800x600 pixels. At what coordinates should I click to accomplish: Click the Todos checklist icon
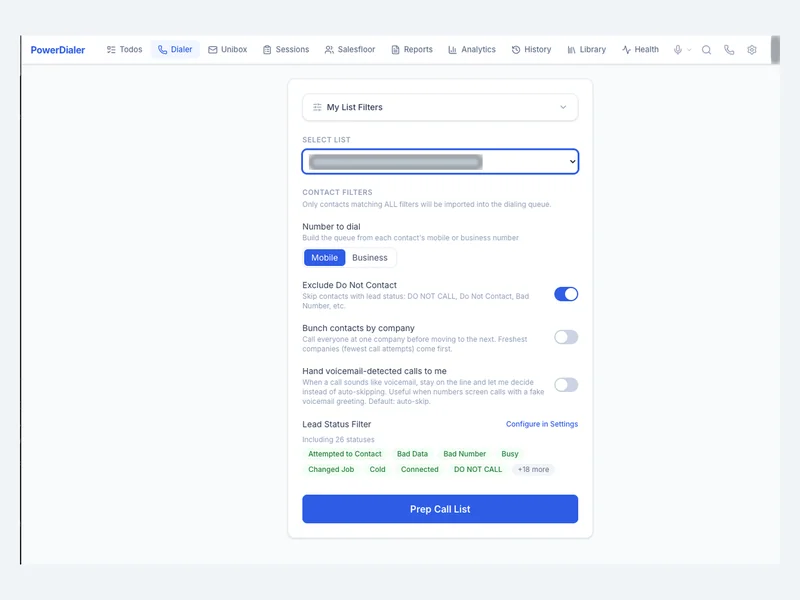pyautogui.click(x=111, y=50)
